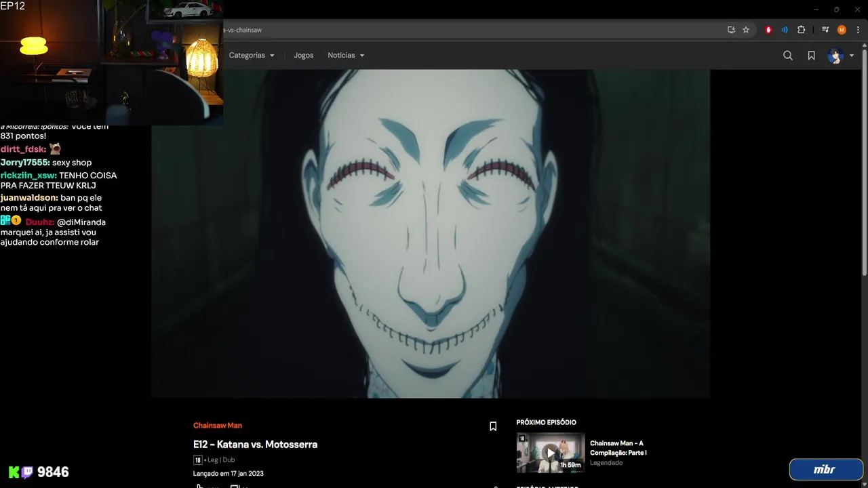Click chat username dirtt_fdsk
Image resolution: width=868 pixels, height=488 pixels.
23,149
